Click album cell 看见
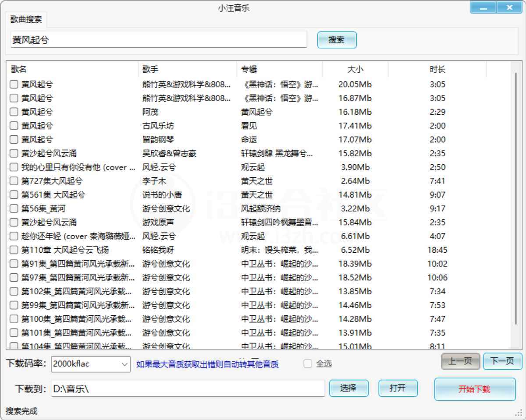The height and width of the screenshot is (420, 526). tap(249, 126)
